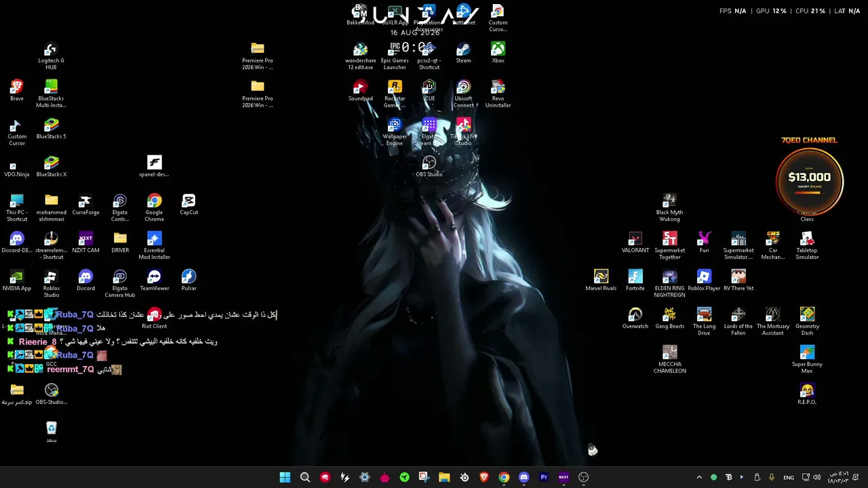Open the NVIDIA App desktop icon
868x488 pixels.
(17, 281)
